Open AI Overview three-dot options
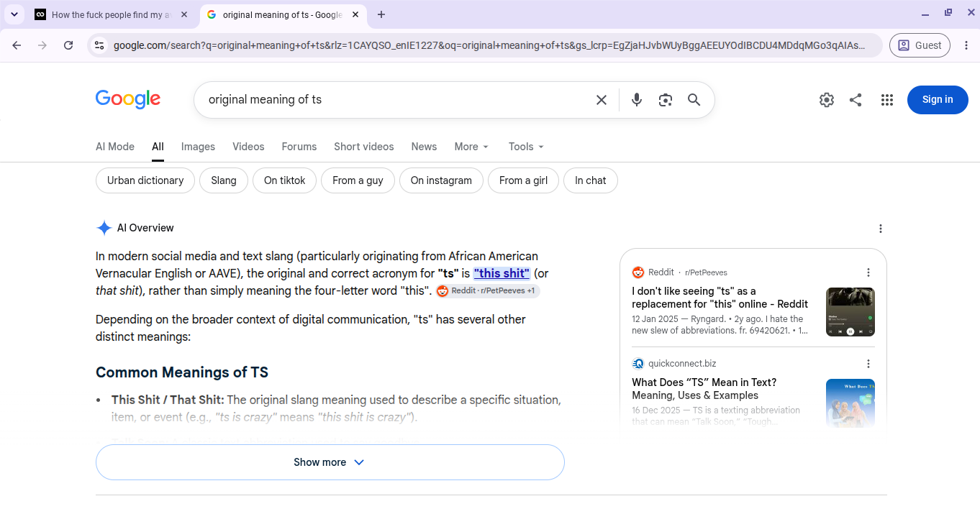The image size is (980, 514). point(881,229)
